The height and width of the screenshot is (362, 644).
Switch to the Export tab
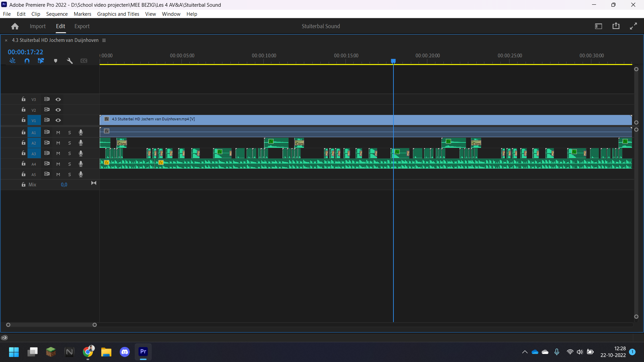tap(82, 26)
